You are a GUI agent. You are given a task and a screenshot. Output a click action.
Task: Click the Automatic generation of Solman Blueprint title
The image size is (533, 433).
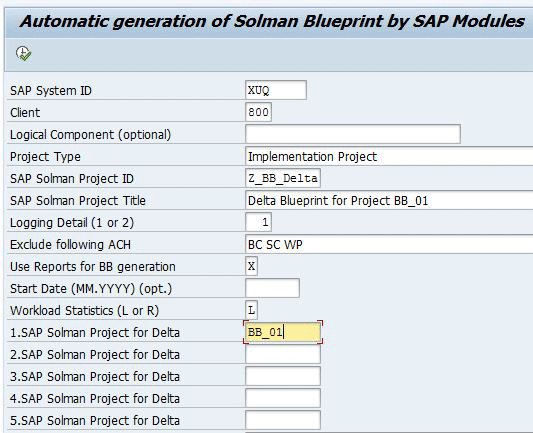(x=272, y=21)
